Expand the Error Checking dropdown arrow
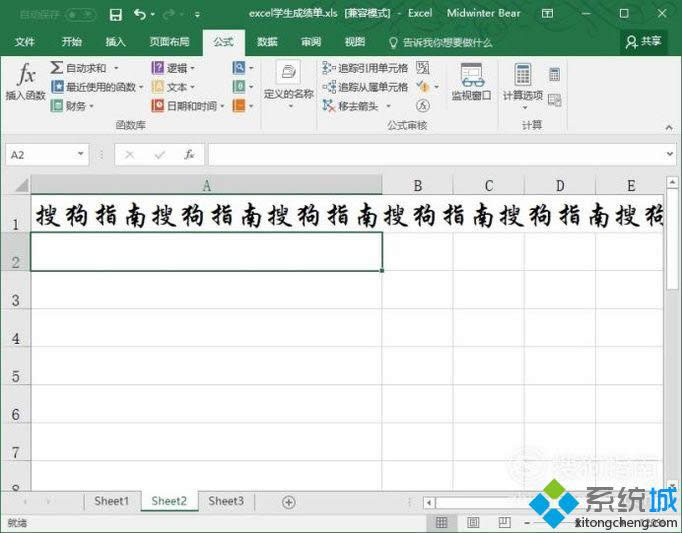 point(436,87)
